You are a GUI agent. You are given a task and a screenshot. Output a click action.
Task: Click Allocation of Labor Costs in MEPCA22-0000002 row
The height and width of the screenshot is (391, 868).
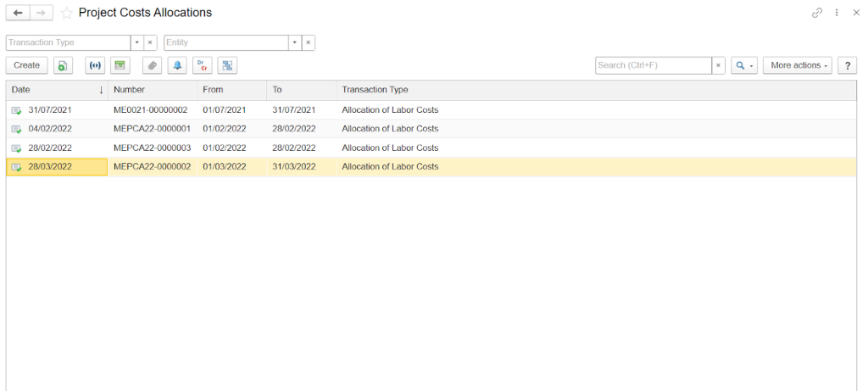pos(390,167)
